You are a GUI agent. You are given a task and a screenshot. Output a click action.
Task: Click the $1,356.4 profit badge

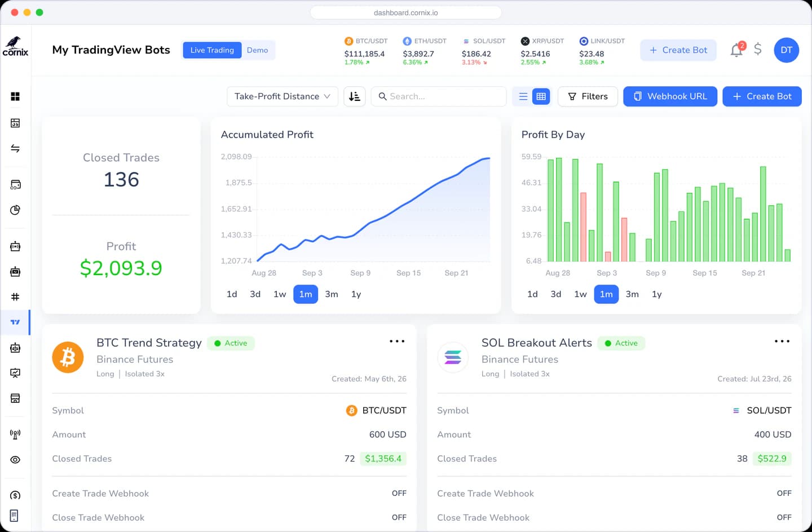[383, 459]
